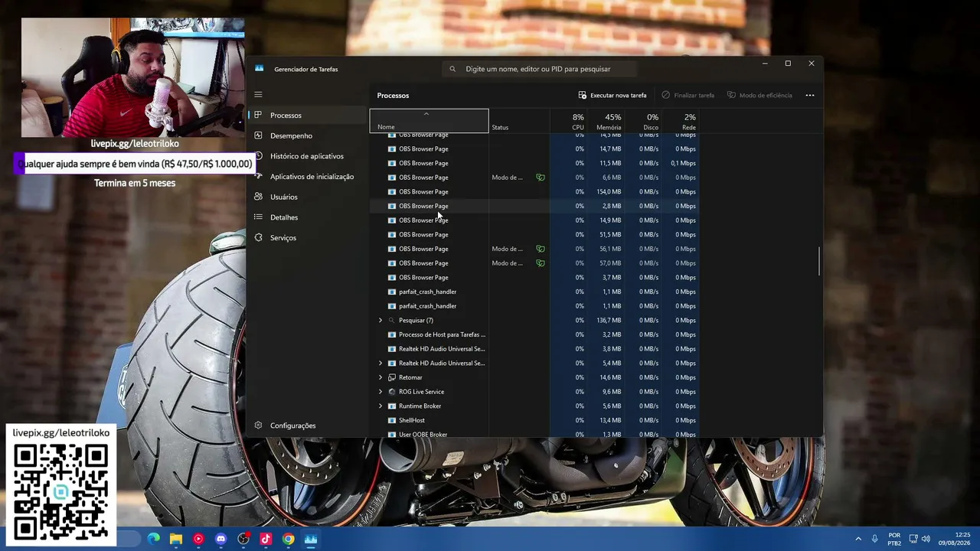Screen dimensions: 980x551
Task: Click the network icon in system tray
Action: [x=914, y=539]
